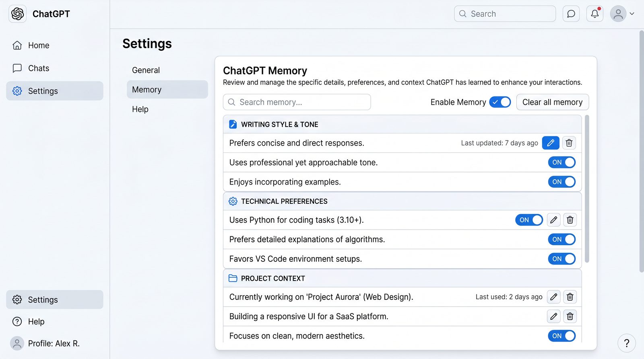The height and width of the screenshot is (359, 644).
Task: Focus the top Search field
Action: pos(505,14)
